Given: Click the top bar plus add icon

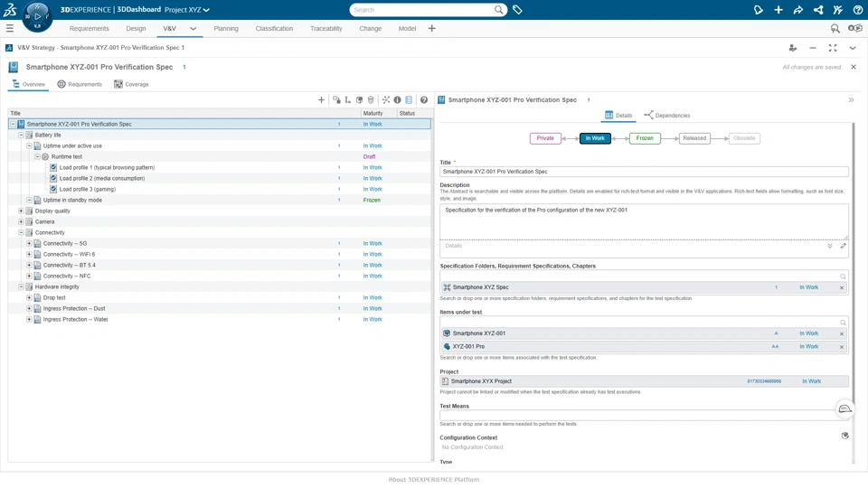Looking at the screenshot, I should pos(778,9).
